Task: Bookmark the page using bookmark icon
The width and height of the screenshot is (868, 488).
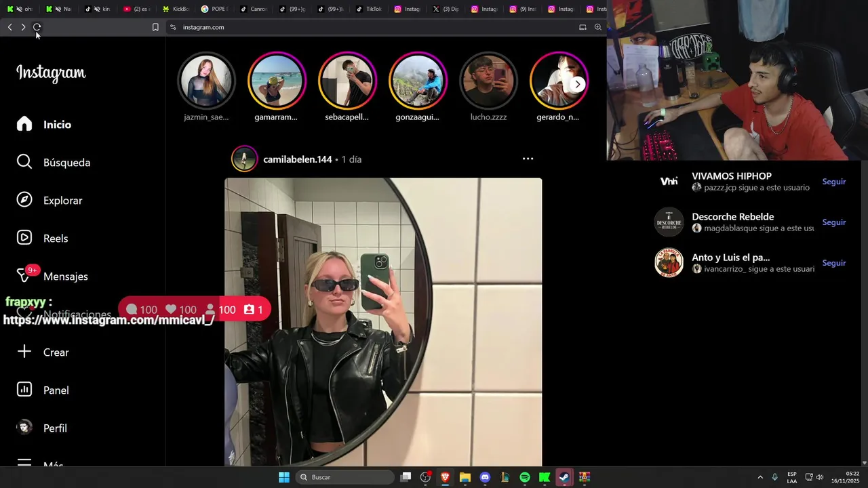Action: [155, 27]
